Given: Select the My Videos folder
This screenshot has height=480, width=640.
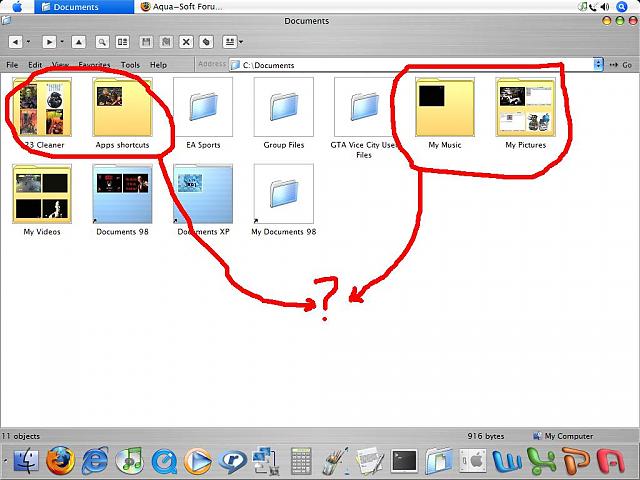Looking at the screenshot, I should [x=42, y=200].
